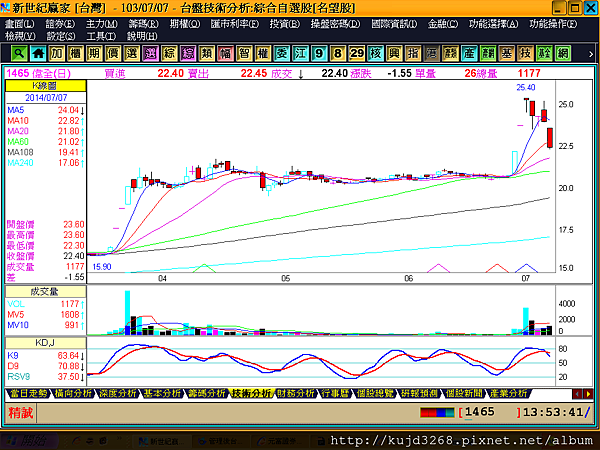This screenshot has width=600, height=450.
Task: Switch to the 個股總覽 tab
Action: 375,393
